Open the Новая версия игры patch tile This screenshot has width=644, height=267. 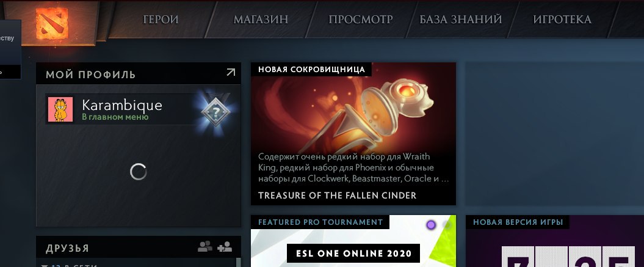(x=554, y=241)
